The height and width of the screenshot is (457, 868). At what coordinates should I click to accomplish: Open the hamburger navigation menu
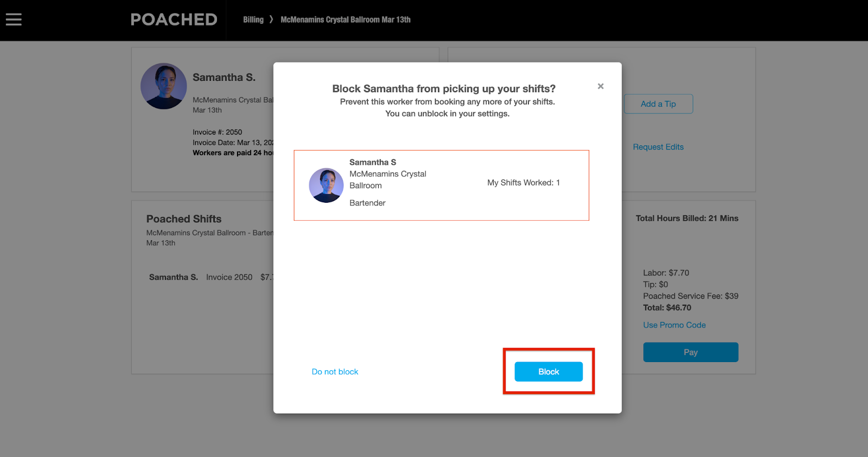[14, 20]
